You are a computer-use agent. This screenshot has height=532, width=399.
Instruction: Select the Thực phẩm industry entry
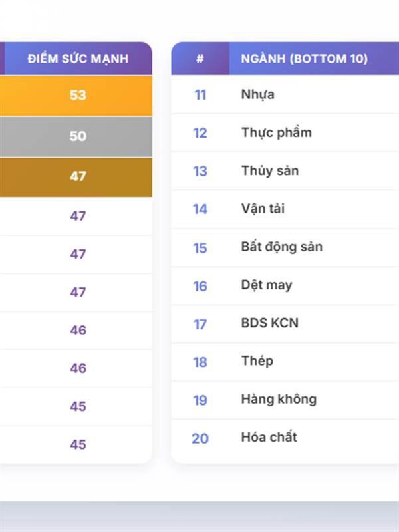[x=276, y=132]
